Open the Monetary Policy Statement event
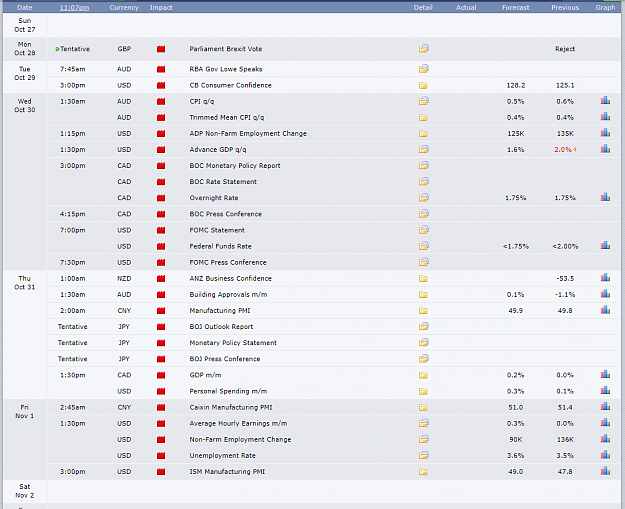 tap(233, 343)
